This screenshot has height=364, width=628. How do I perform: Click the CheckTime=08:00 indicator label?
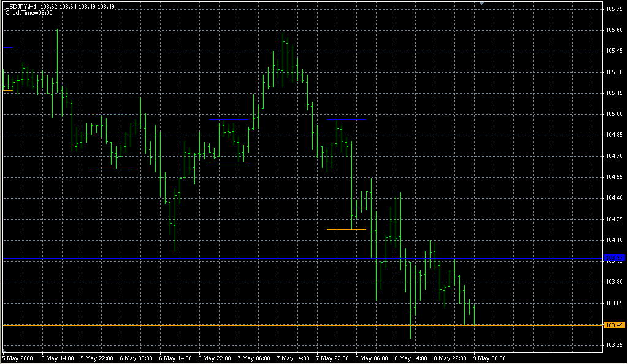29,13
